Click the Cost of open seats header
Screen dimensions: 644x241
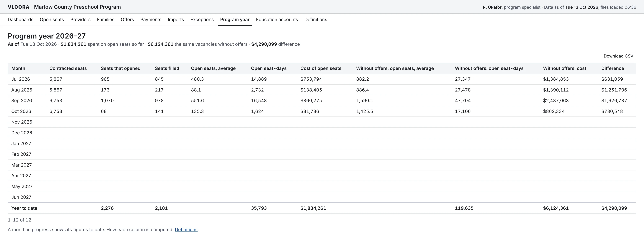coord(321,68)
